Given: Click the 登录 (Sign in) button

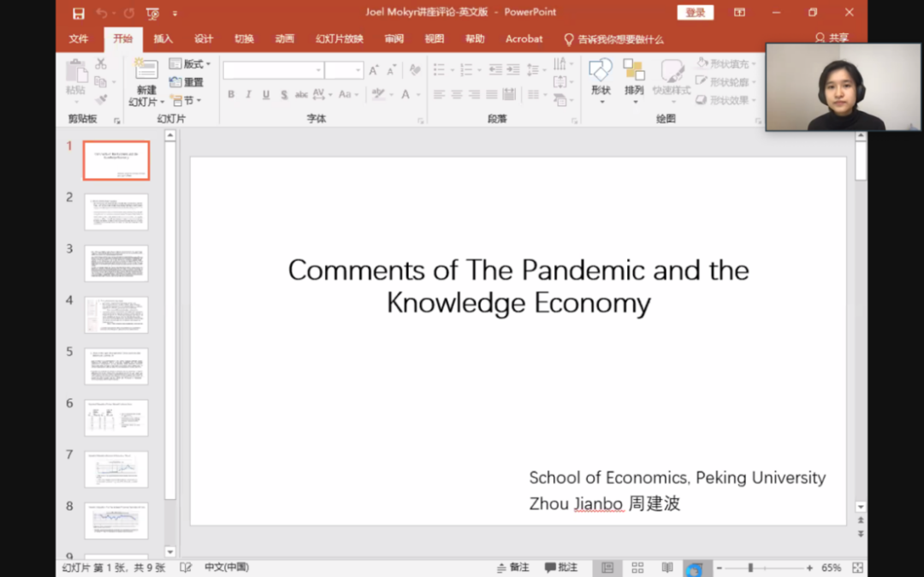Looking at the screenshot, I should click(x=695, y=13).
